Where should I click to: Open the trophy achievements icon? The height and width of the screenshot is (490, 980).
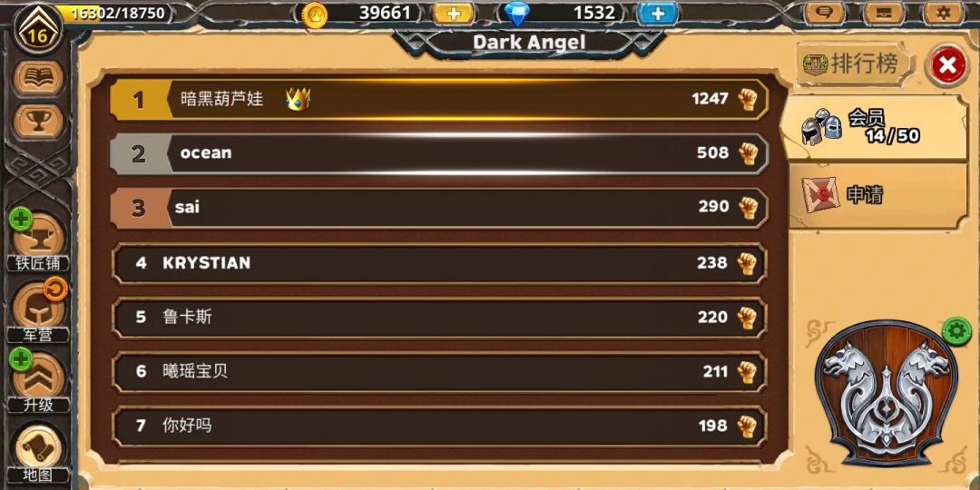click(x=39, y=122)
